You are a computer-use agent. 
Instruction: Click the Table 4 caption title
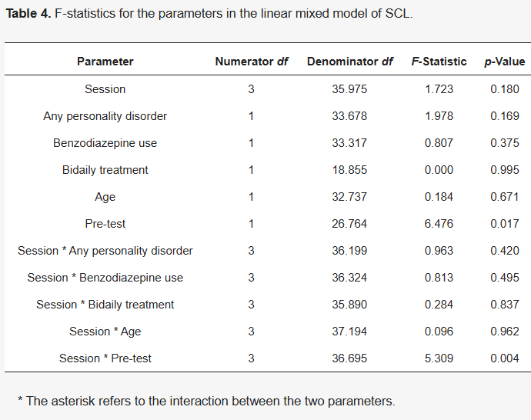coord(209,15)
